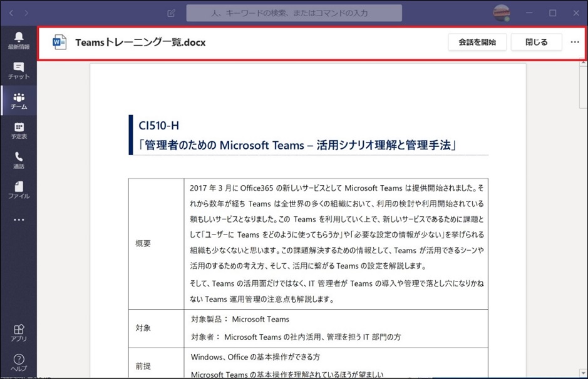The image size is (588, 379).
Task: Open the Activity (最新情報) bell icon
Action: 19,41
